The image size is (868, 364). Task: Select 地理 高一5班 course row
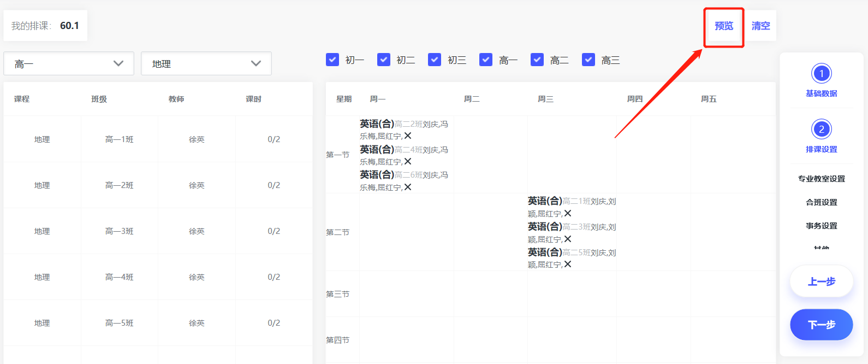tap(158, 323)
